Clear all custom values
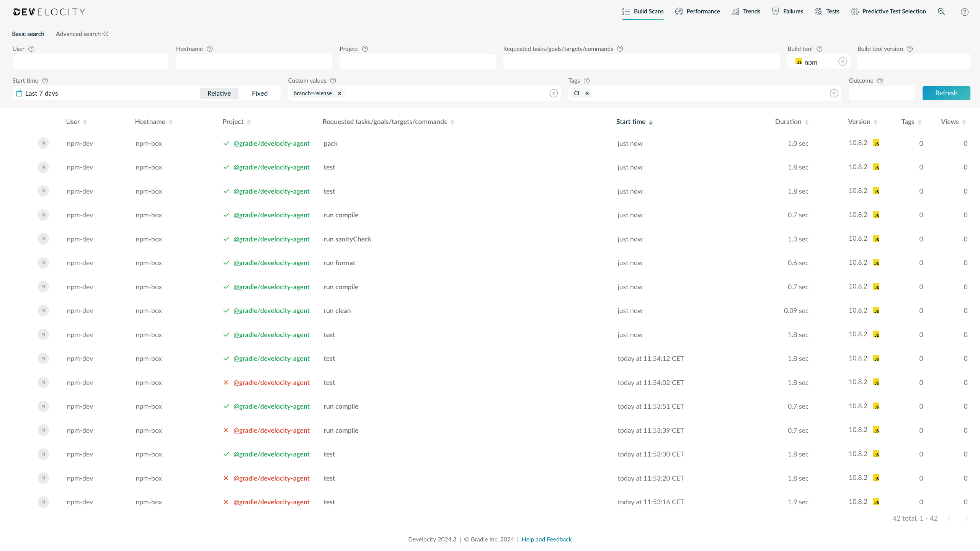Image resolution: width=980 pixels, height=551 pixels. click(554, 93)
